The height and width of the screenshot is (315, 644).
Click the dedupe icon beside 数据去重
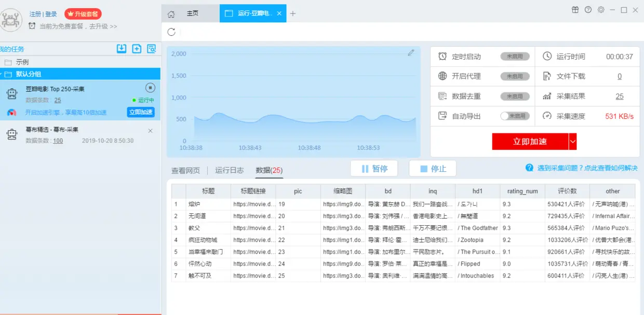(442, 96)
